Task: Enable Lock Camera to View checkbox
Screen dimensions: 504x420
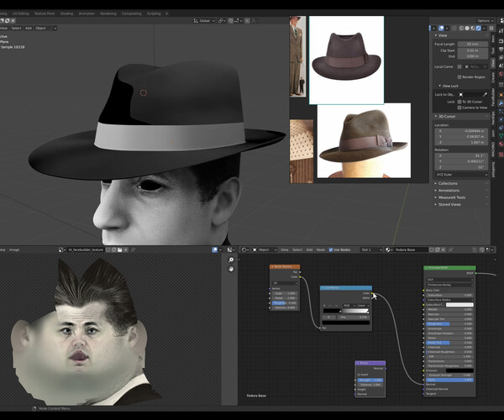Action: [459, 108]
